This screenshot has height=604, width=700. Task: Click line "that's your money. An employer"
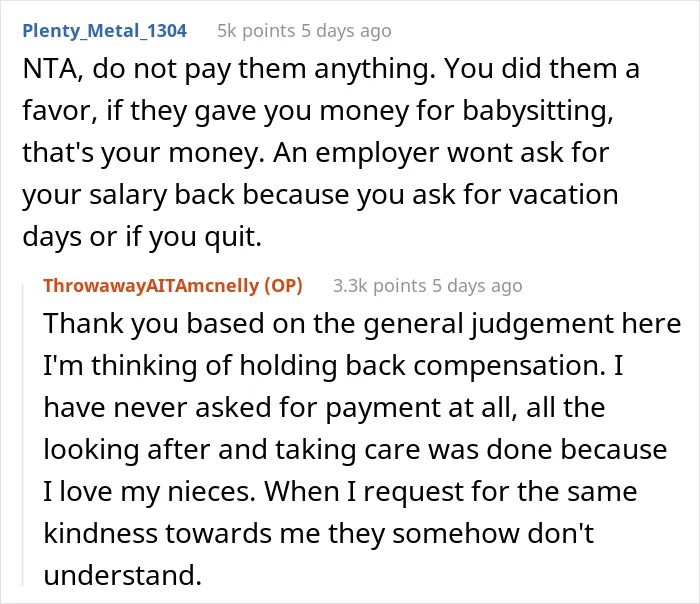(316, 153)
